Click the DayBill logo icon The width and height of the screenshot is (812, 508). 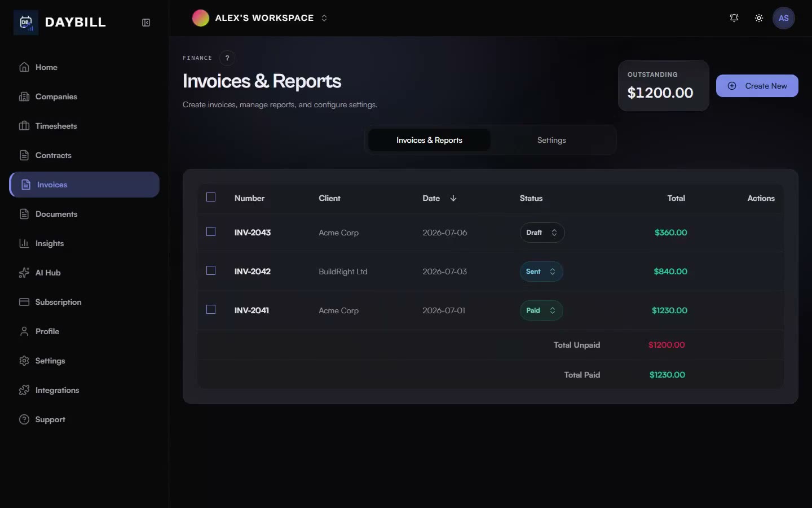click(26, 23)
